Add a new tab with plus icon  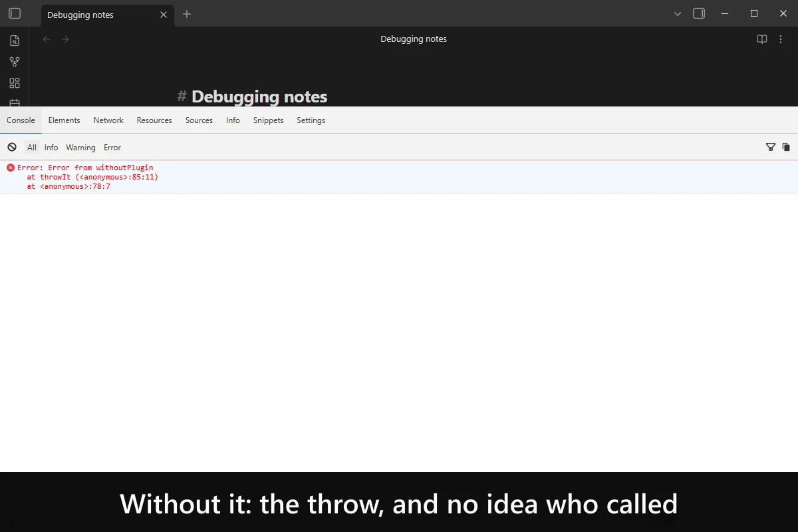click(x=187, y=14)
